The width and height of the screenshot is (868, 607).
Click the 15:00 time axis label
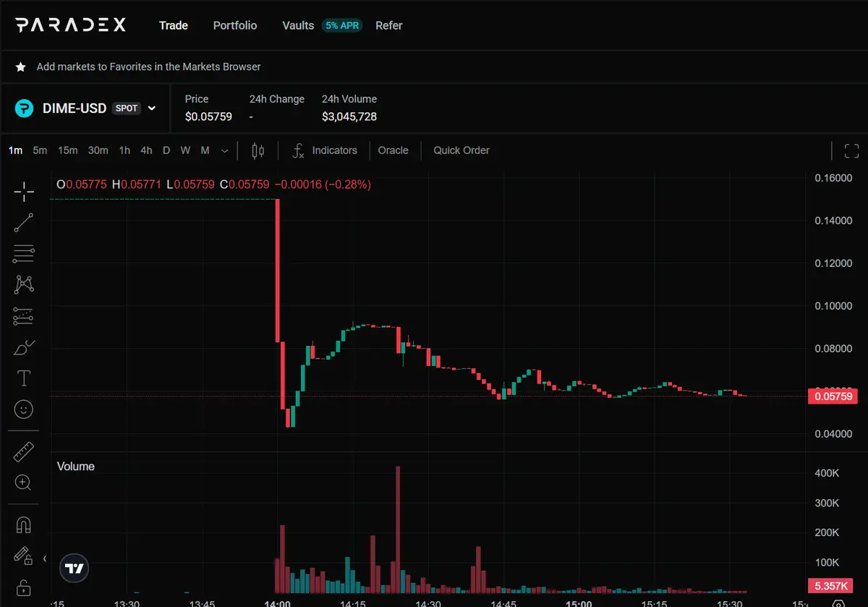point(579,603)
